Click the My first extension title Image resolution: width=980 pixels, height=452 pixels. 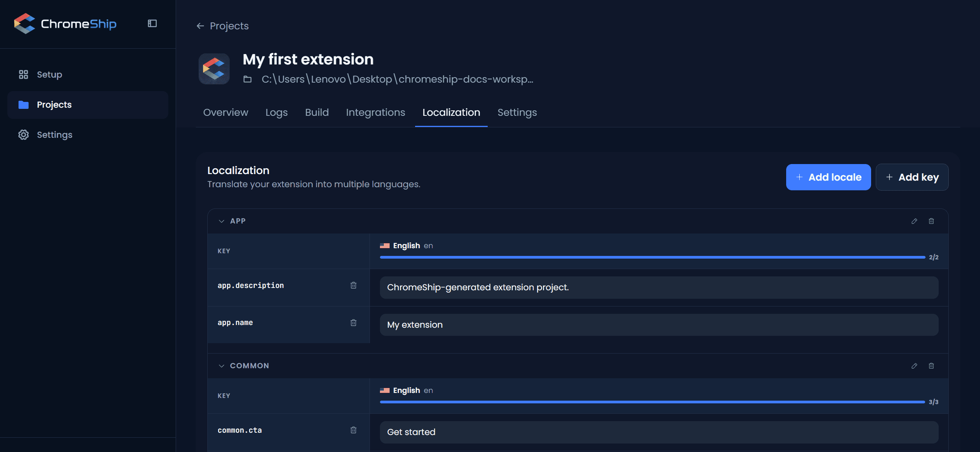pos(308,59)
